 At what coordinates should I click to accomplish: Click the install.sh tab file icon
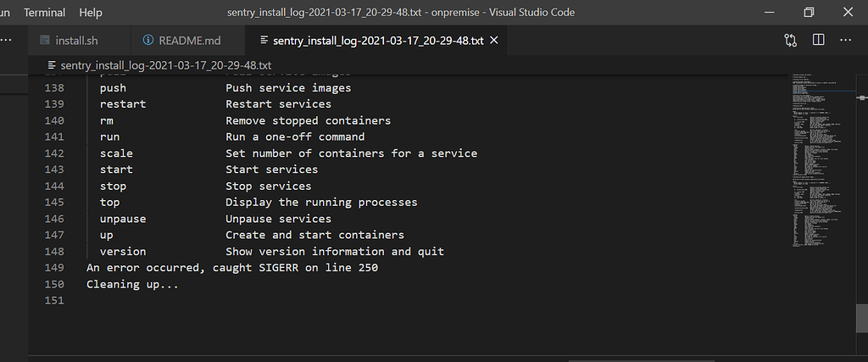[43, 40]
